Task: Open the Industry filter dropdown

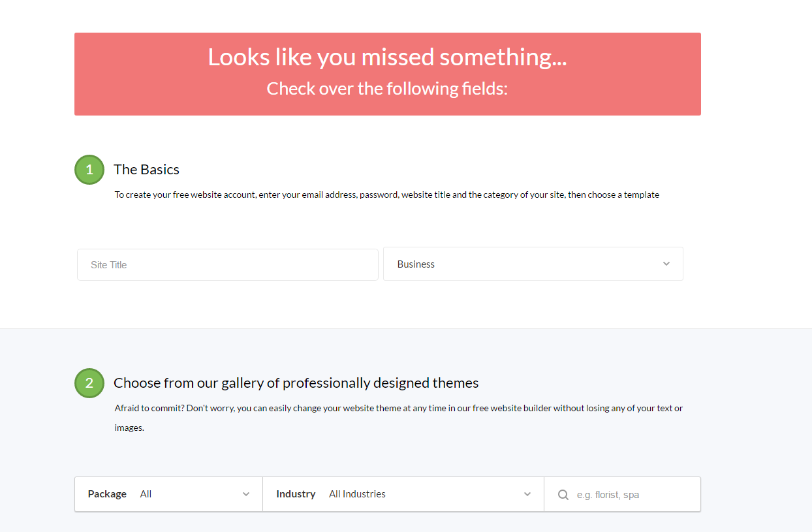Action: coord(403,494)
